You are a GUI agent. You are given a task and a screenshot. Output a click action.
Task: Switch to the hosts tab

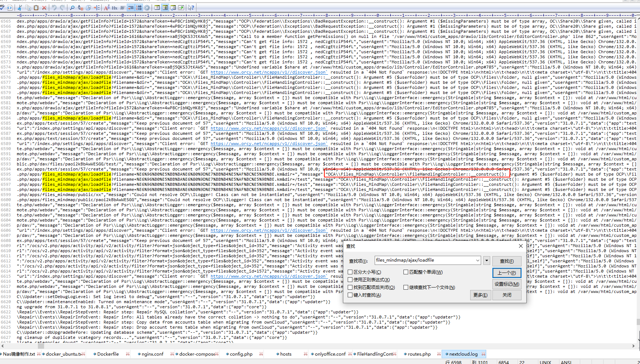pos(286,354)
